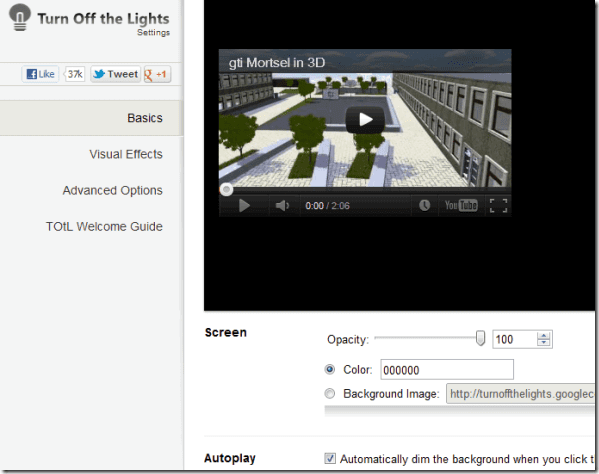Click the 0:00 / 2:06 time display
The height and width of the screenshot is (474, 599).
[327, 206]
